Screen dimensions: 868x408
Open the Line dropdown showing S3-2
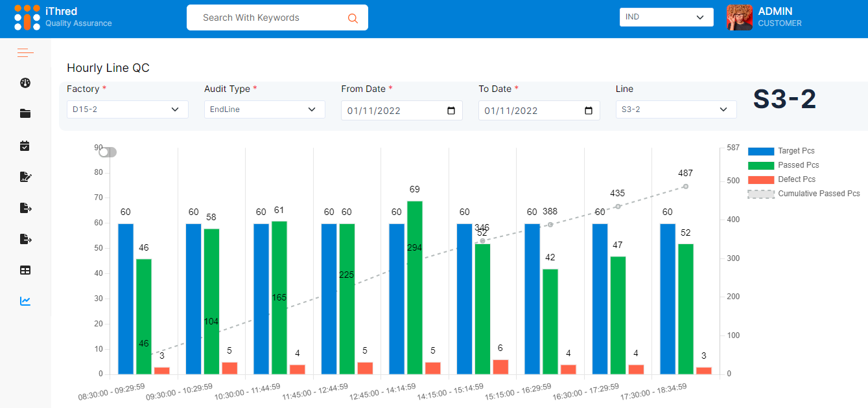pos(675,109)
